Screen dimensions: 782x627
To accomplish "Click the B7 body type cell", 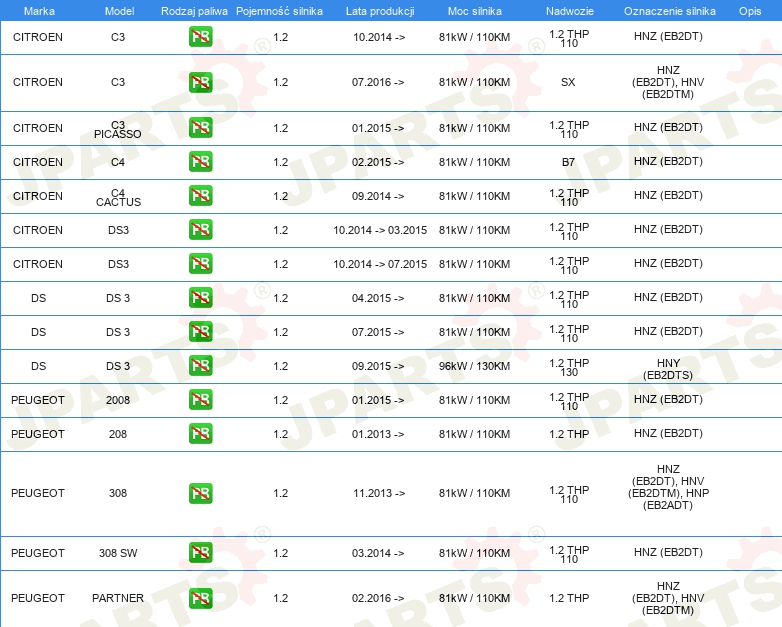I will click(x=568, y=162).
